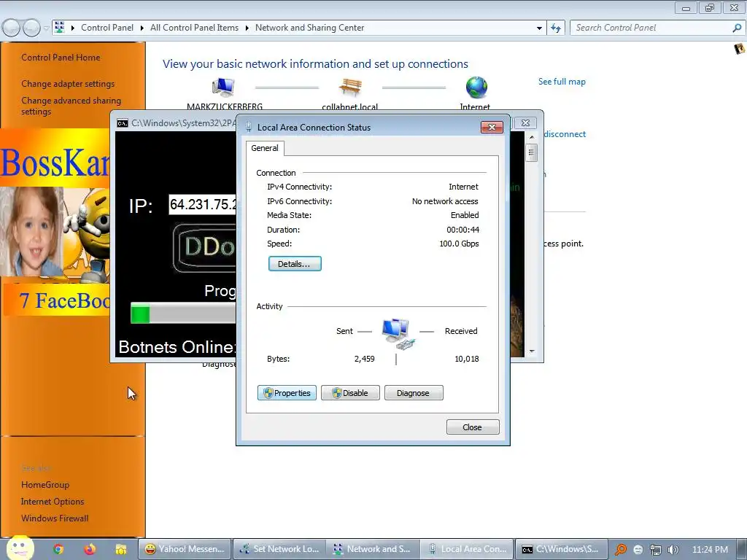The width and height of the screenshot is (747, 560).
Task: Close the command prompt window
Action: 525,122
